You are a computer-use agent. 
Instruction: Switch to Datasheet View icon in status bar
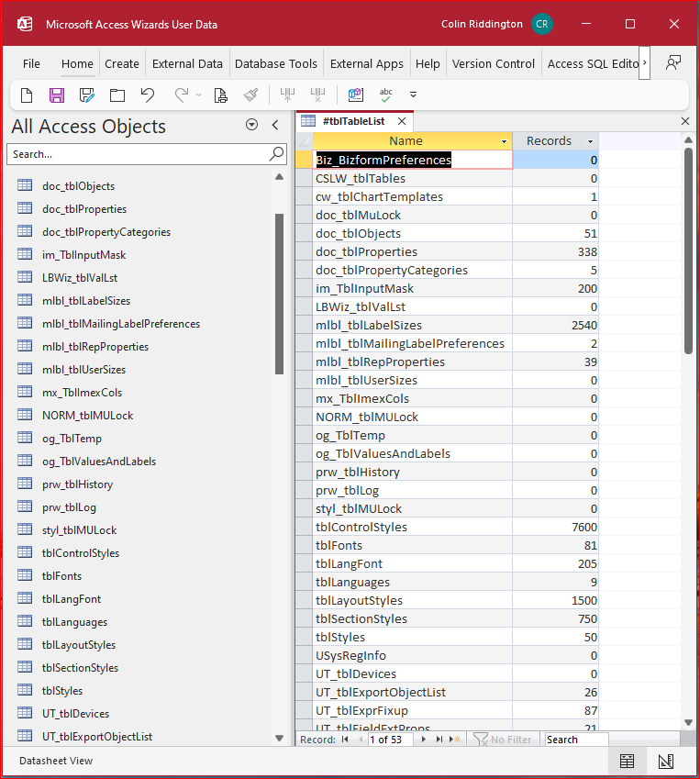pyautogui.click(x=627, y=761)
